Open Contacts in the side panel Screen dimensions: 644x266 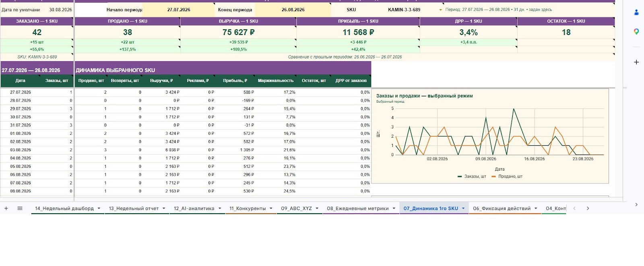(636, 12)
